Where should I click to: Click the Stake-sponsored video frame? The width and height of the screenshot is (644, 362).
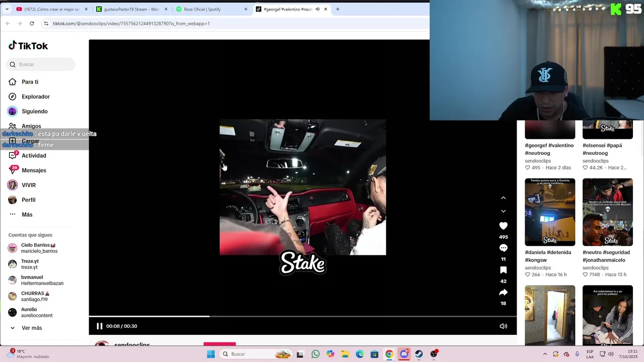point(303,187)
